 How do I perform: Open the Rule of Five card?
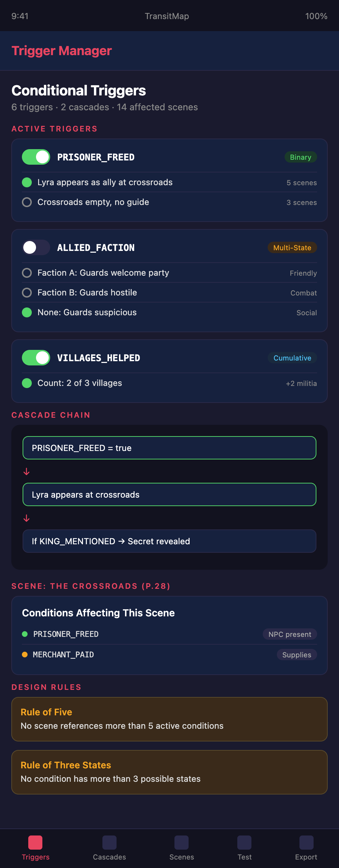[x=169, y=719]
